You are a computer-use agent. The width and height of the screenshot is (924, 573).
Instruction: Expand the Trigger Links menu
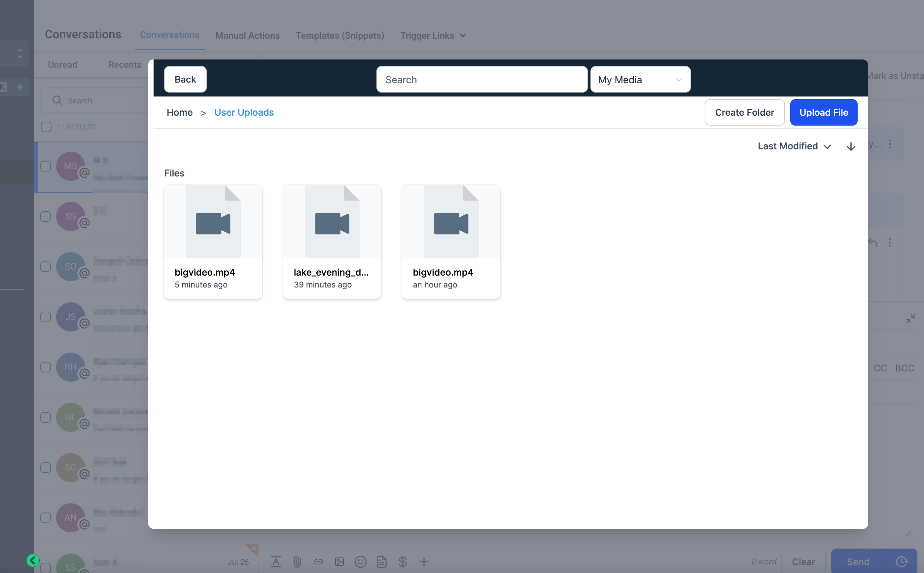pos(433,35)
